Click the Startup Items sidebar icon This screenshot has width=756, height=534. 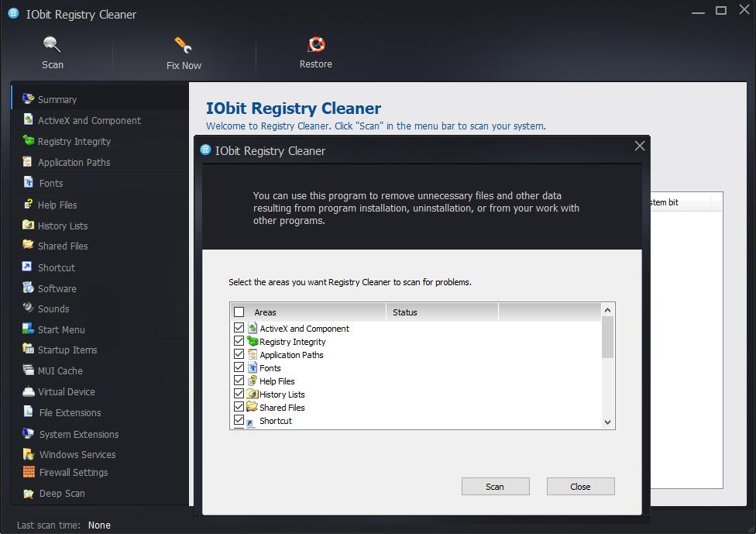[28, 349]
